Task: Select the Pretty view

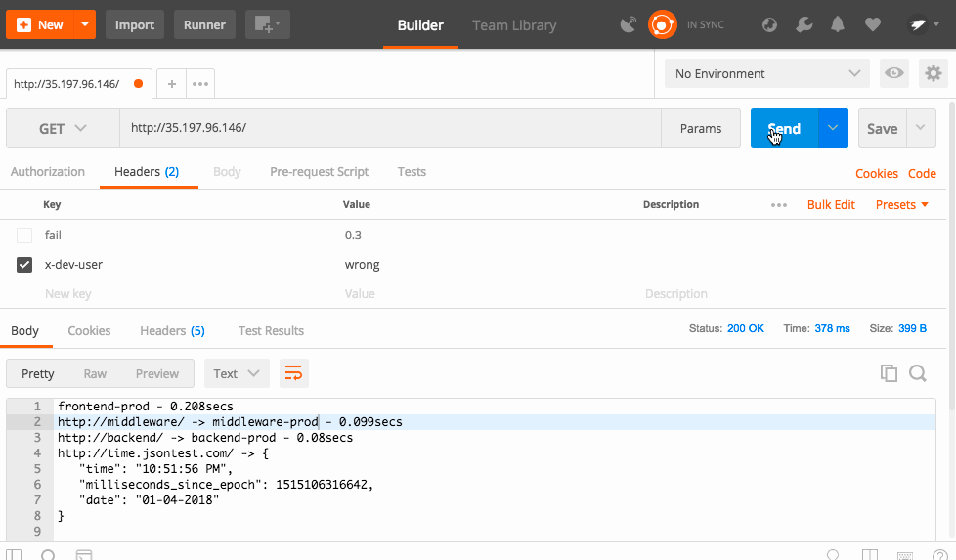Action: click(38, 374)
